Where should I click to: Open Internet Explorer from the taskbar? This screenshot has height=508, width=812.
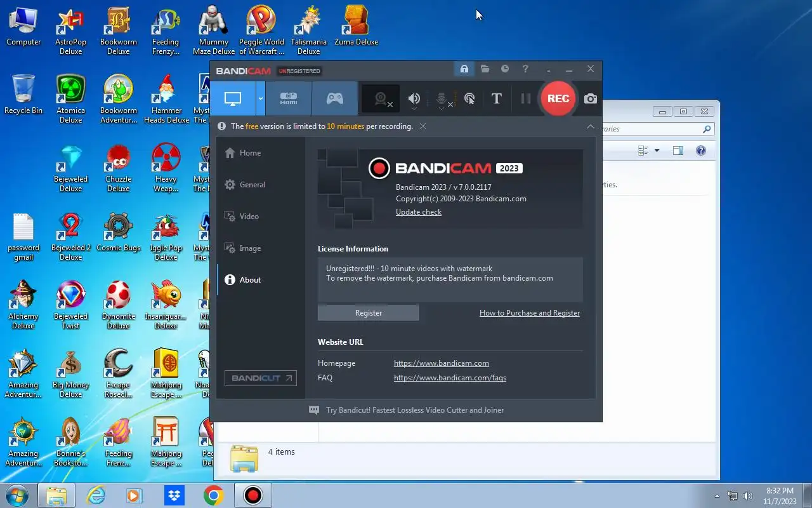pyautogui.click(x=96, y=495)
